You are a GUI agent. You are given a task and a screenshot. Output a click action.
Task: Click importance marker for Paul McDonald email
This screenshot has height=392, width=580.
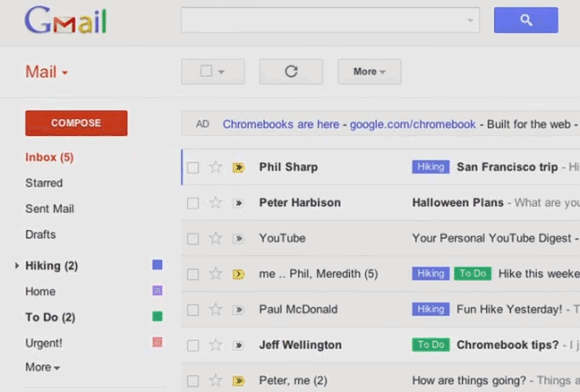pos(239,310)
